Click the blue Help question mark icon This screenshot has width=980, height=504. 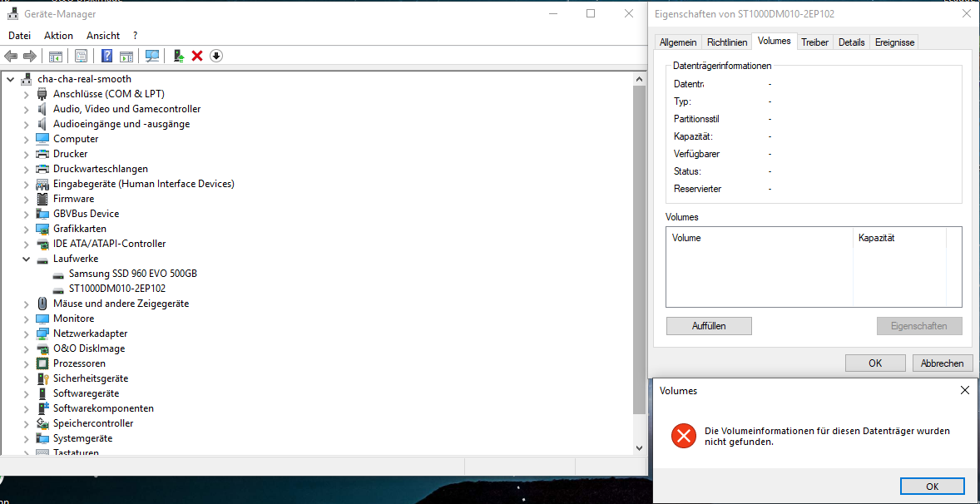click(x=106, y=57)
